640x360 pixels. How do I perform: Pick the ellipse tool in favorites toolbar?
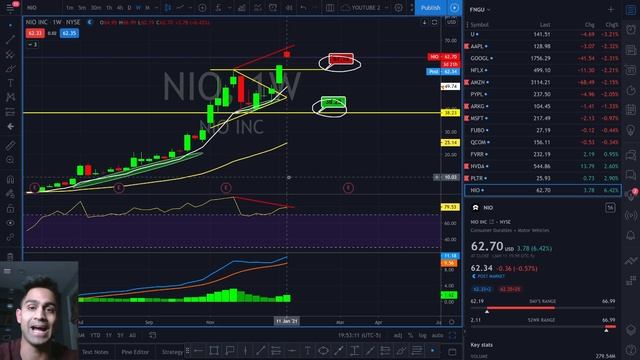coord(323,350)
